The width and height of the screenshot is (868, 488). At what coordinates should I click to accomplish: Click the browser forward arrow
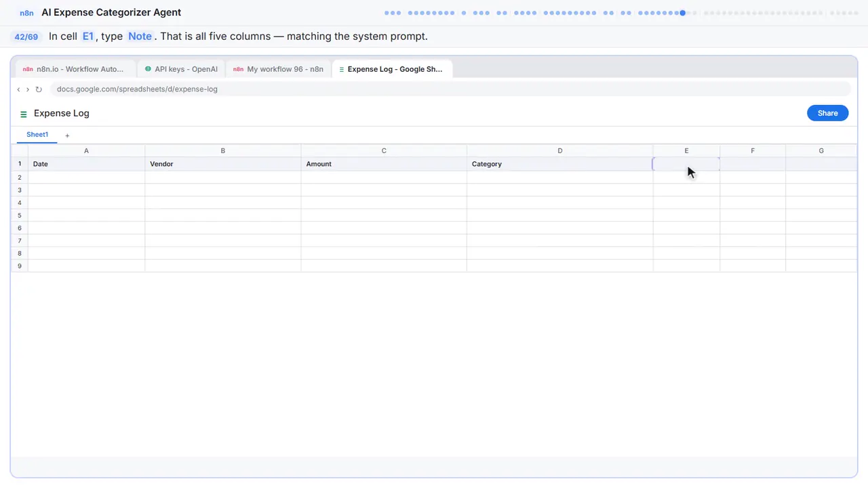click(28, 89)
